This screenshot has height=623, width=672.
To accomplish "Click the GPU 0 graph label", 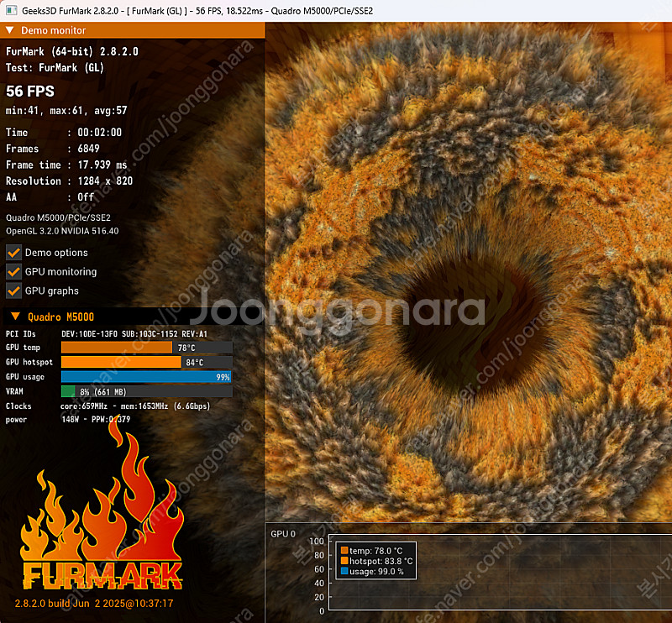I will [x=283, y=534].
